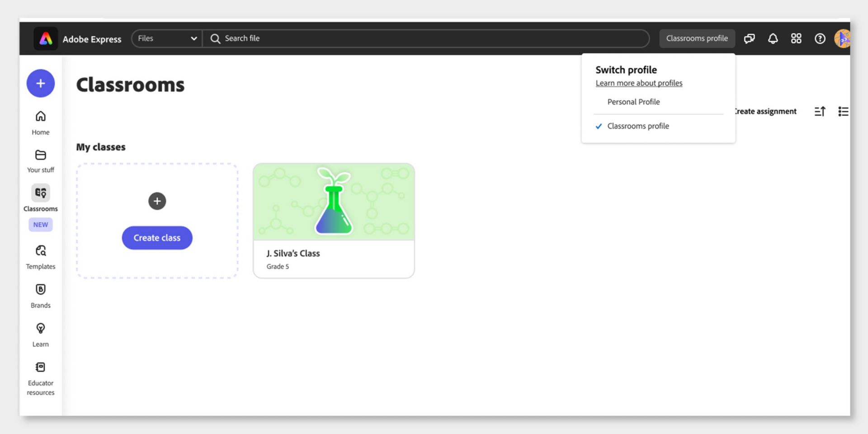Open the apps grid icon
This screenshot has height=434, width=868.
[x=796, y=38]
